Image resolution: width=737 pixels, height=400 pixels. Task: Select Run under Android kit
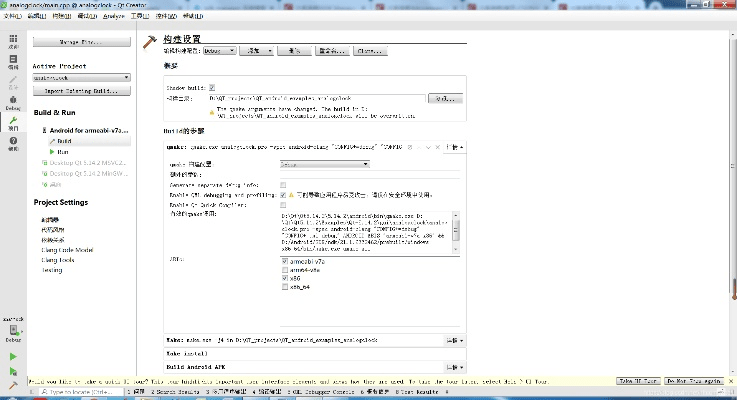(63, 152)
